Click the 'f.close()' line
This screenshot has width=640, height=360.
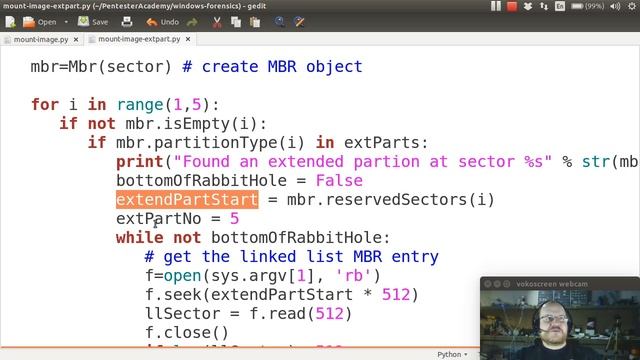[x=187, y=333]
